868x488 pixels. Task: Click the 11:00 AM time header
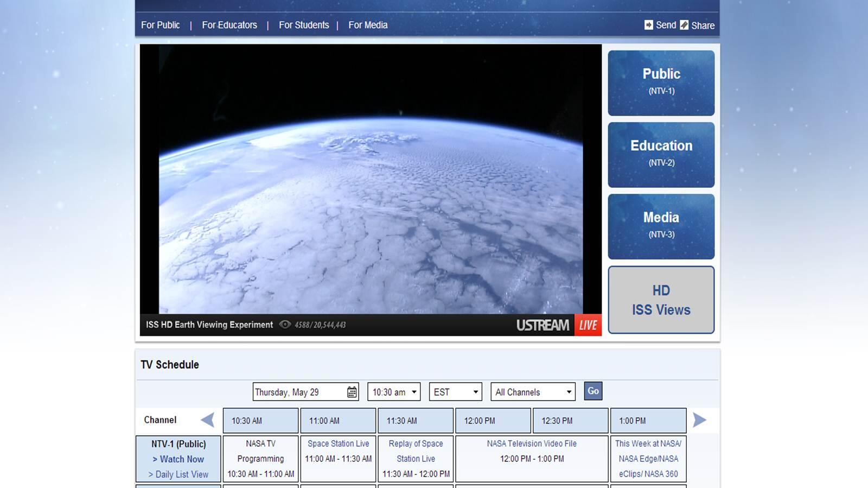[338, 421]
